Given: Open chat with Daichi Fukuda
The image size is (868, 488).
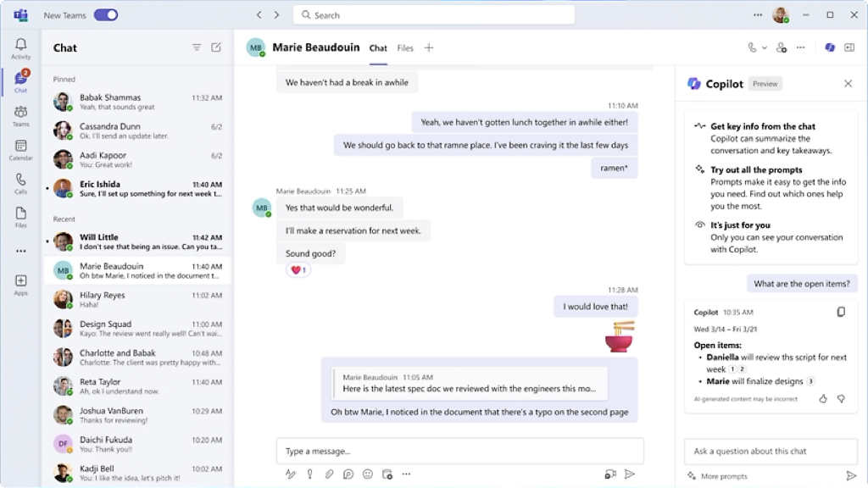Looking at the screenshot, I should click(138, 444).
